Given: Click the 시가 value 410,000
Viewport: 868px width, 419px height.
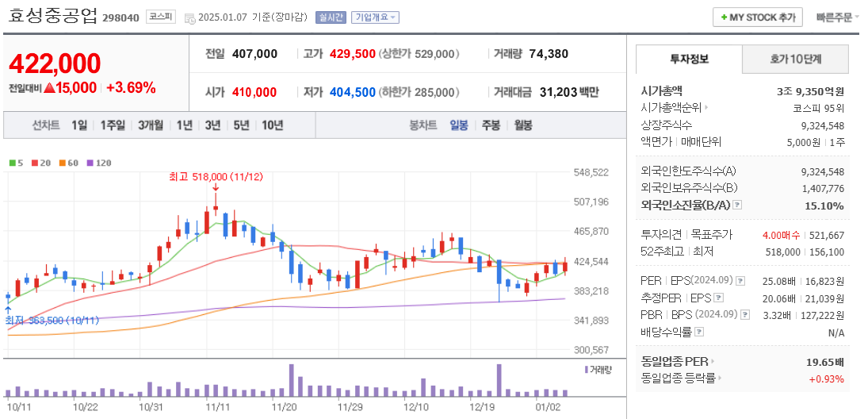Looking at the screenshot, I should 254,92.
